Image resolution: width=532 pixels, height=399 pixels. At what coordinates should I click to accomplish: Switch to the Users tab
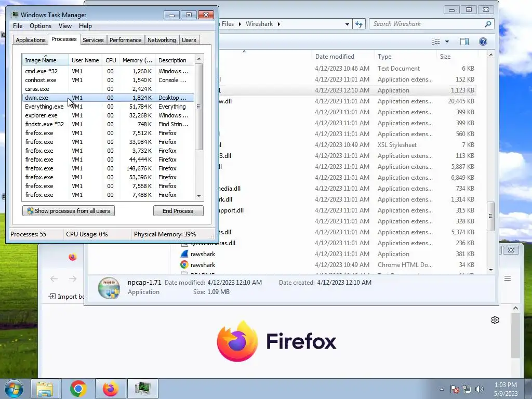(189, 40)
